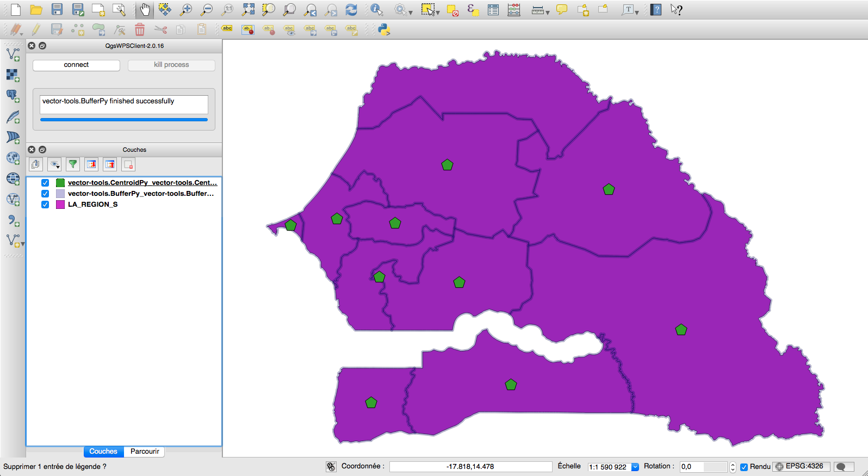Switch to the Couches tab
Screen dimensions: 868x476
tap(103, 452)
